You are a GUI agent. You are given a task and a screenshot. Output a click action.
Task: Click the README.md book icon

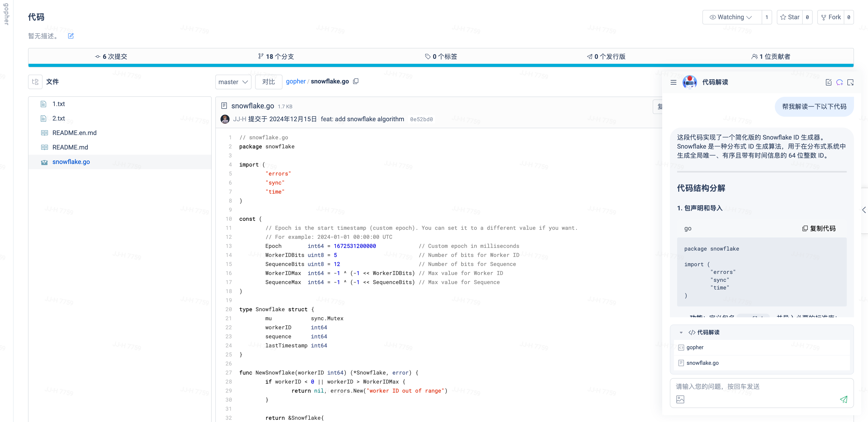coord(44,147)
